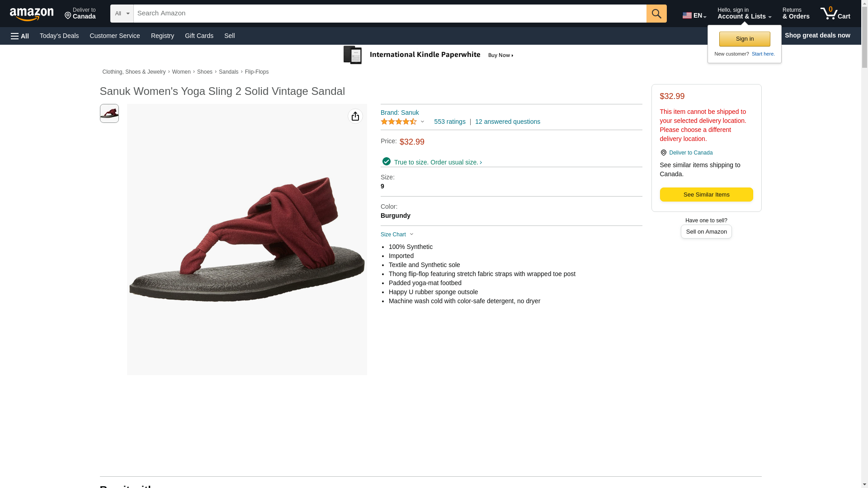868x488 pixels.
Task: Open the All hamburger menu
Action: coord(20,36)
